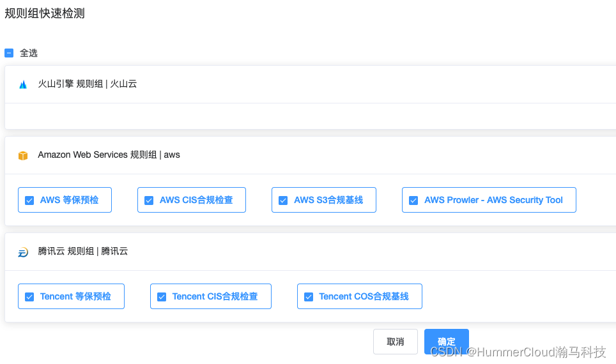This screenshot has width=616, height=364.
Task: Click the AWS S3合规基线 label text
Action: [x=328, y=201]
